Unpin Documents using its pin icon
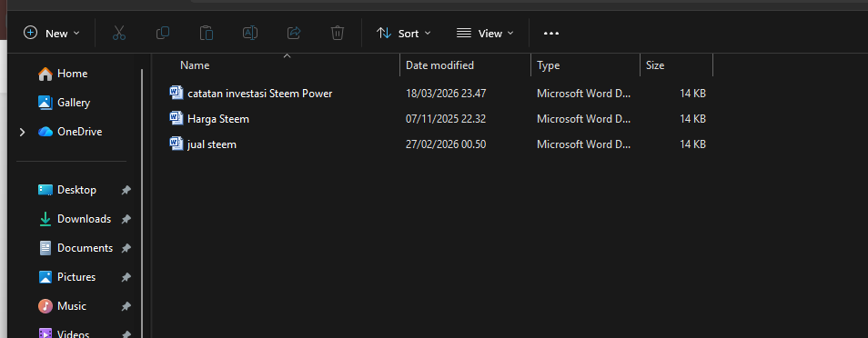The width and height of the screenshot is (868, 338). click(126, 248)
